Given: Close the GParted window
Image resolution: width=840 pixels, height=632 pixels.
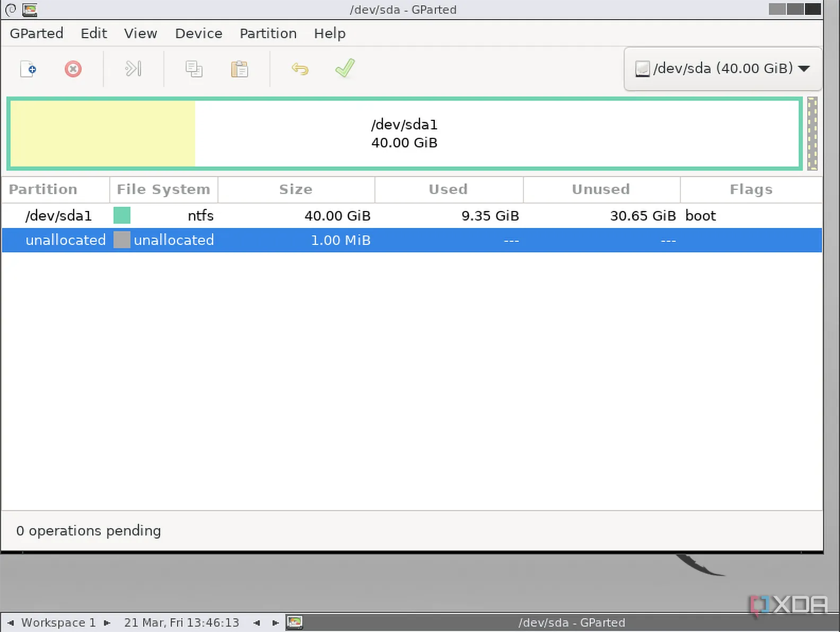Looking at the screenshot, I should [813, 9].
